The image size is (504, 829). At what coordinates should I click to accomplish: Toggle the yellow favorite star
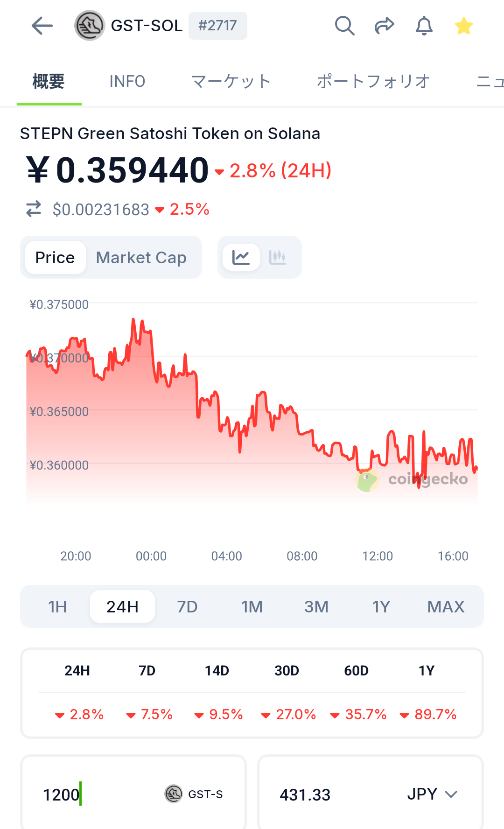pos(463,26)
